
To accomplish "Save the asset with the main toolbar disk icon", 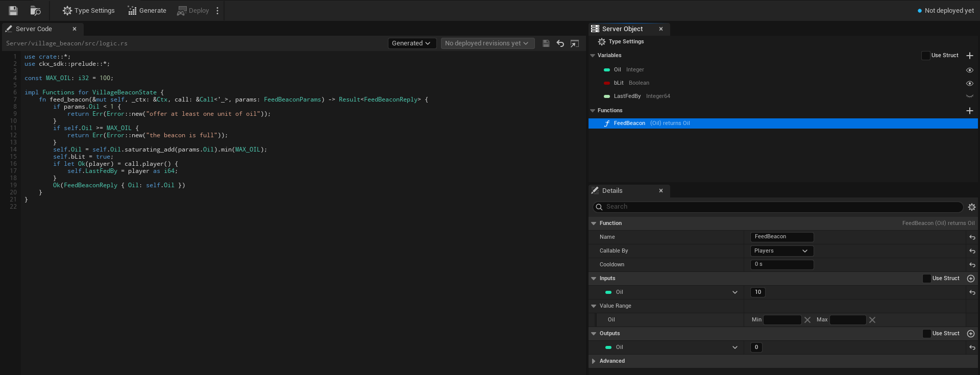I will point(13,10).
